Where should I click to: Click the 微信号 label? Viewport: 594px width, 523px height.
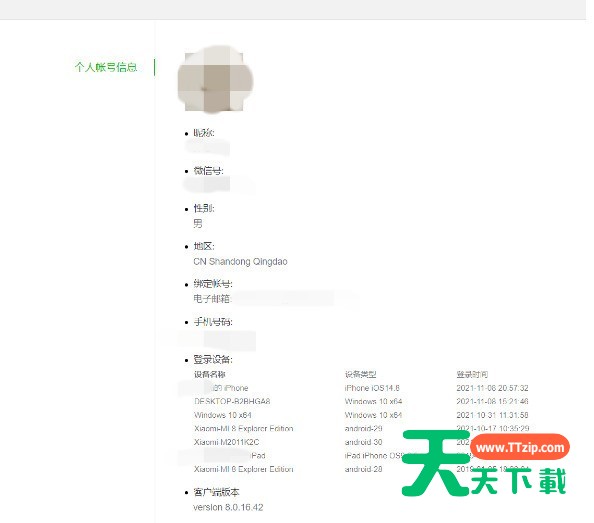[x=208, y=171]
